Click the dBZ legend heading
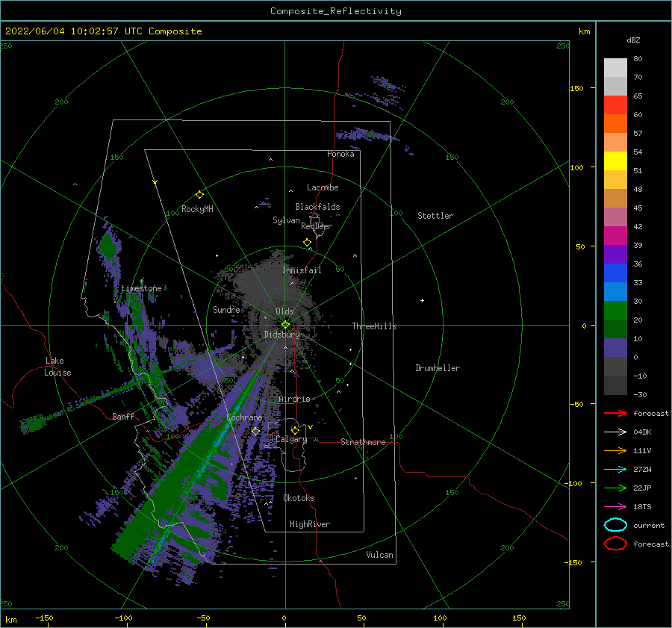This screenshot has width=672, height=628. click(633, 40)
